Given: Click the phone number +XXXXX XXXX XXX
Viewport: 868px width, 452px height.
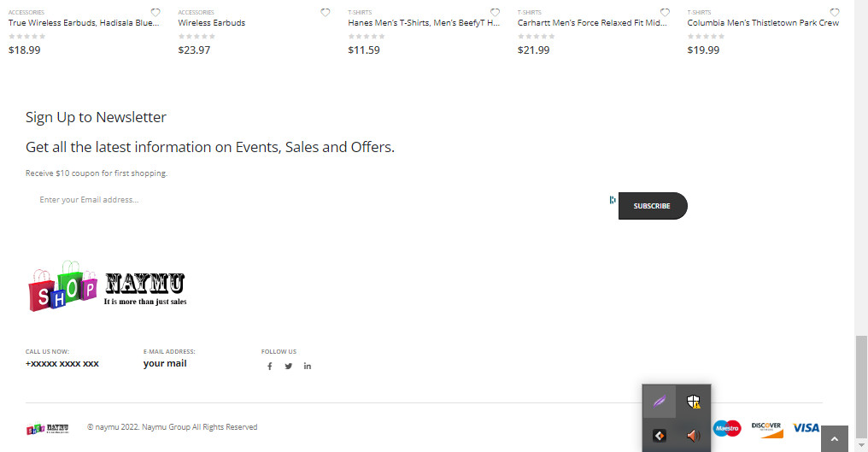Looking at the screenshot, I should 62,364.
